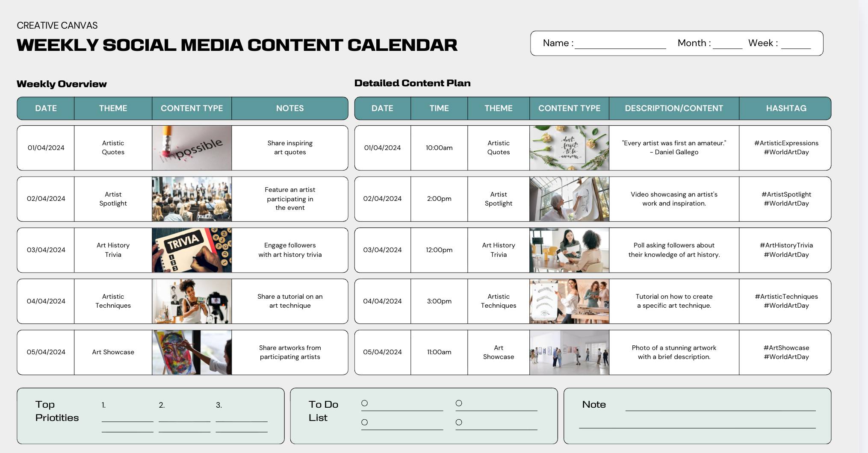Click the DESCRIPTION/CONTENT column header
The image size is (868, 453).
[674, 108]
